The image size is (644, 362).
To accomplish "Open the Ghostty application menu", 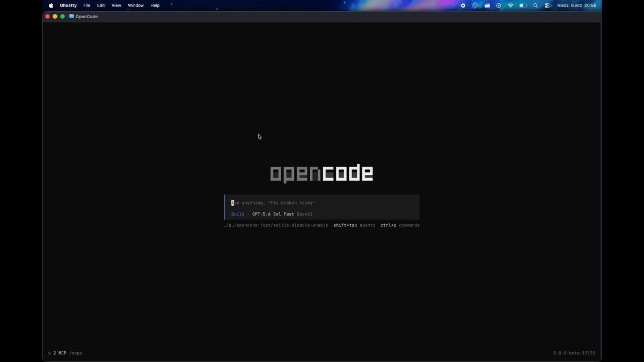I will coord(68,5).
